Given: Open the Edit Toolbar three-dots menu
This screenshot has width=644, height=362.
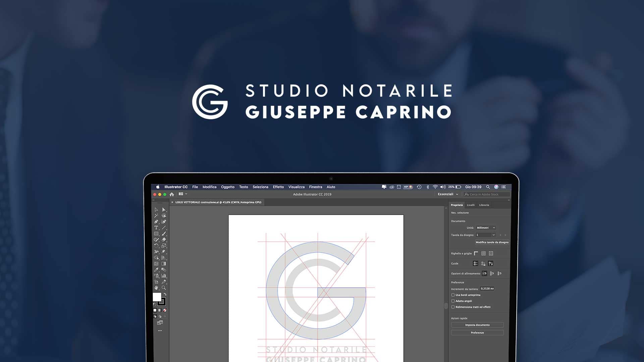Looking at the screenshot, I should (x=160, y=330).
